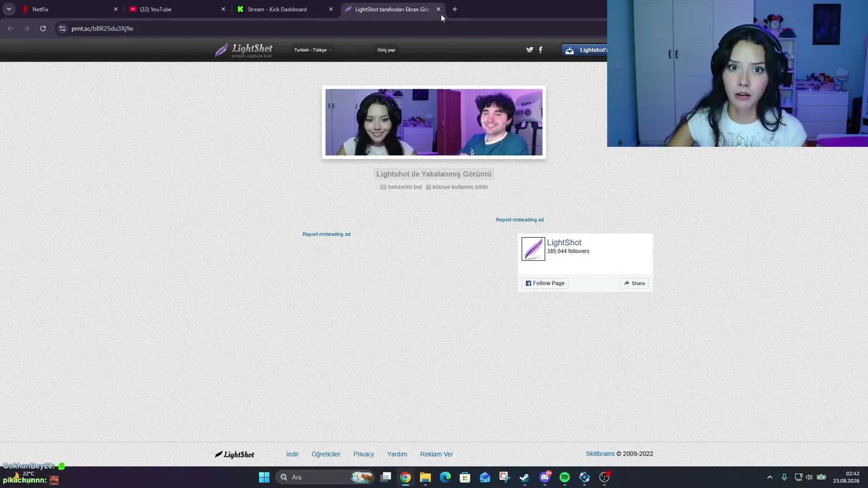Click the Follow Page button
This screenshot has width=868, height=488.
[545, 283]
